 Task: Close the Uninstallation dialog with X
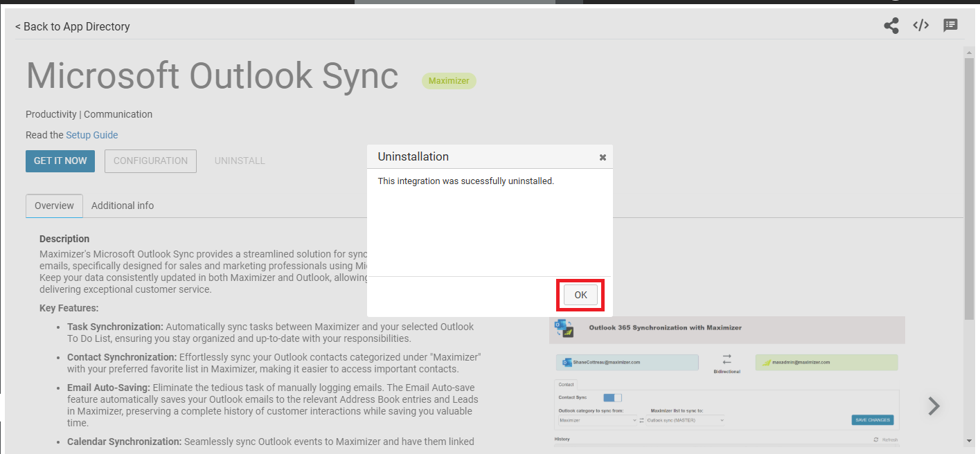click(603, 157)
